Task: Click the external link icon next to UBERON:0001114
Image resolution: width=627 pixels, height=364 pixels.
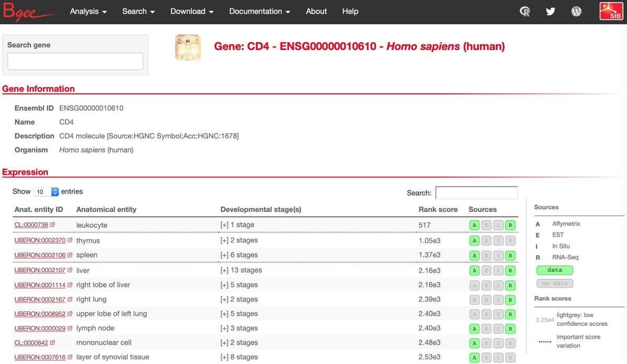Action: (x=70, y=285)
